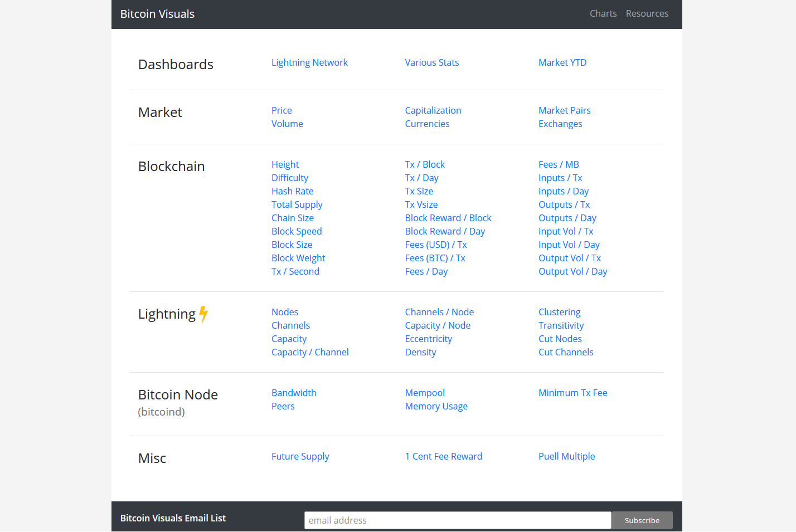
Task: Select the Currencies link
Action: pos(427,124)
